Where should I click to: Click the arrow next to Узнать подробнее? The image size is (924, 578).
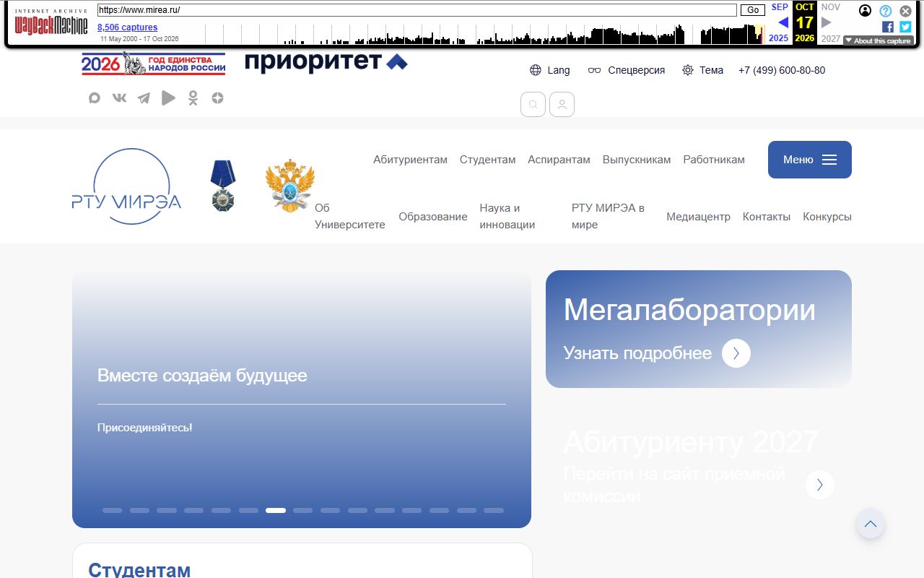click(736, 353)
